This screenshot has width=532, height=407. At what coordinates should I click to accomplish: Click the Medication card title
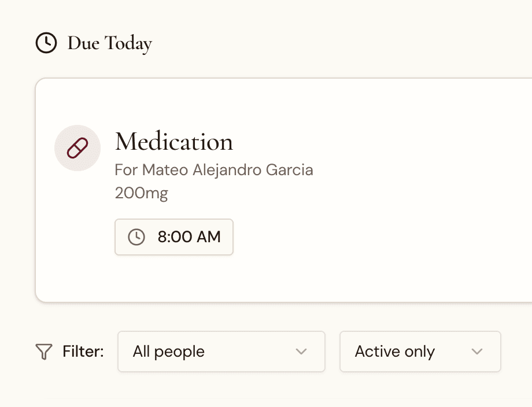click(174, 142)
